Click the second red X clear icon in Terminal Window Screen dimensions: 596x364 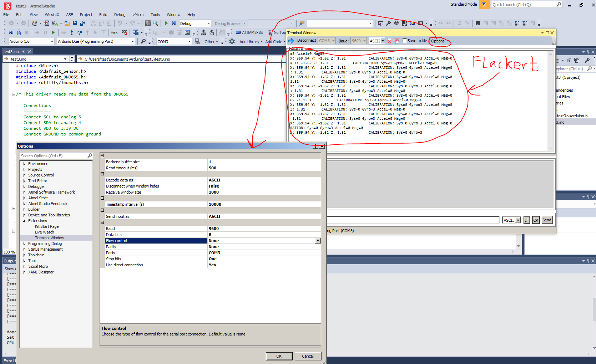(397, 41)
